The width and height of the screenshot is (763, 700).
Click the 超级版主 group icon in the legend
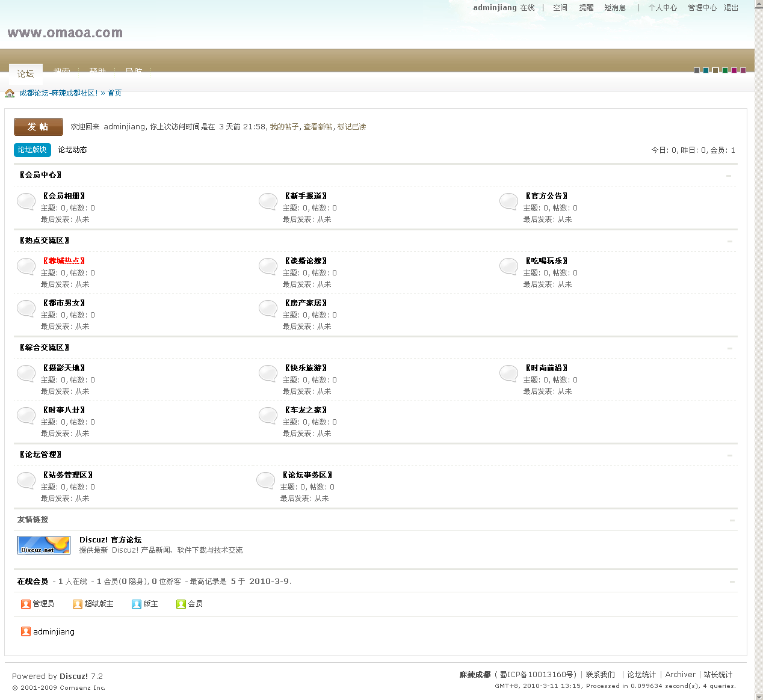click(x=78, y=604)
